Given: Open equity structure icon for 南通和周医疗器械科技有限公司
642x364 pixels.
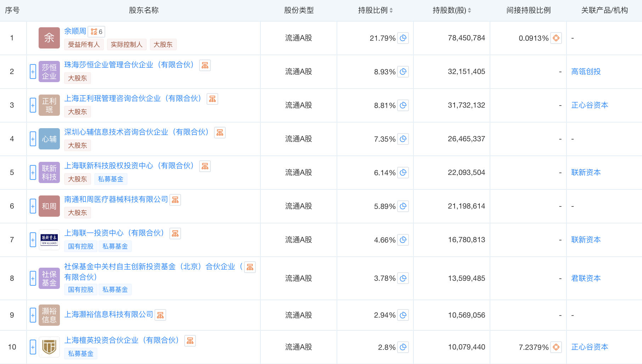Looking at the screenshot, I should pyautogui.click(x=175, y=200).
